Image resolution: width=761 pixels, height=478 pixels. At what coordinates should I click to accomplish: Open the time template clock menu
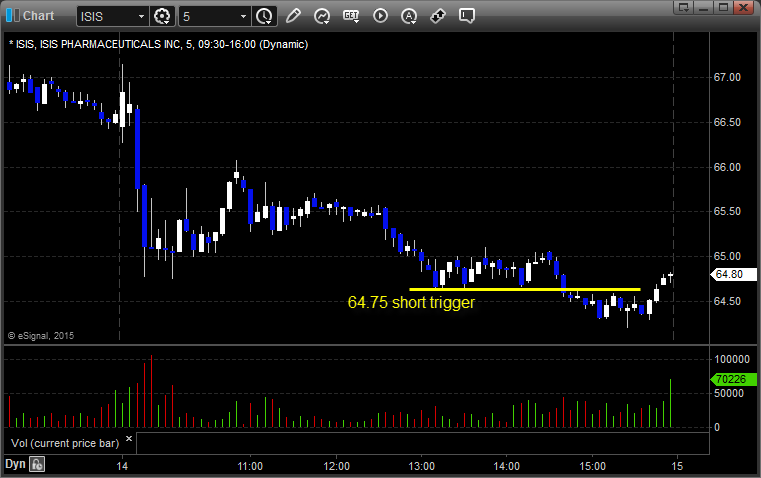265,16
